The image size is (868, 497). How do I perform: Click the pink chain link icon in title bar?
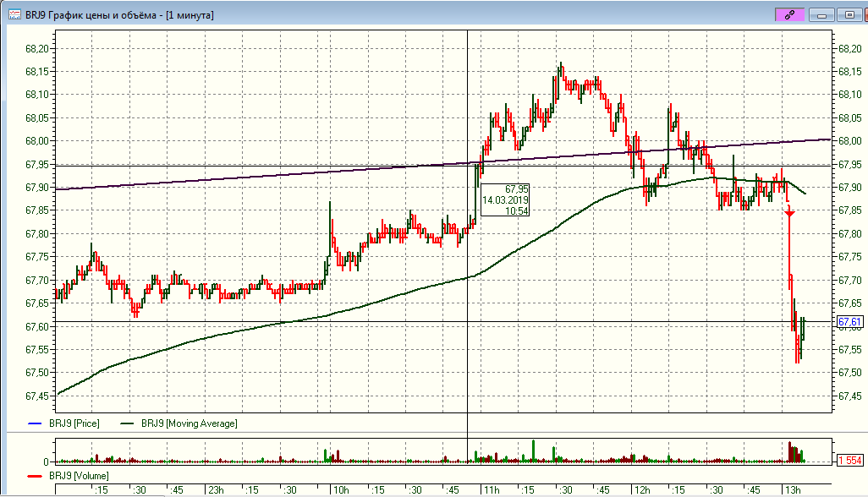click(x=788, y=14)
